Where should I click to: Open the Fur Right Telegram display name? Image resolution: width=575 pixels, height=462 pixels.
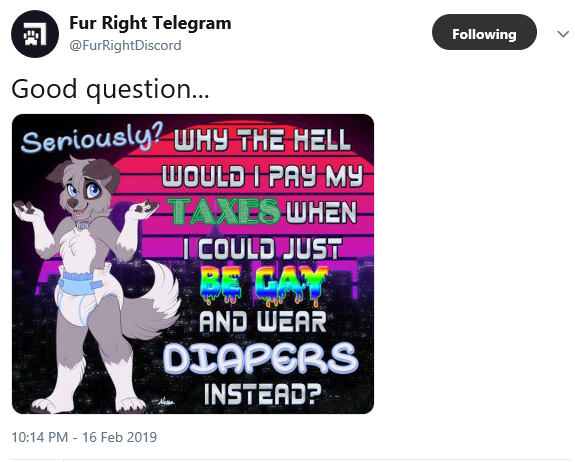pyautogui.click(x=150, y=23)
